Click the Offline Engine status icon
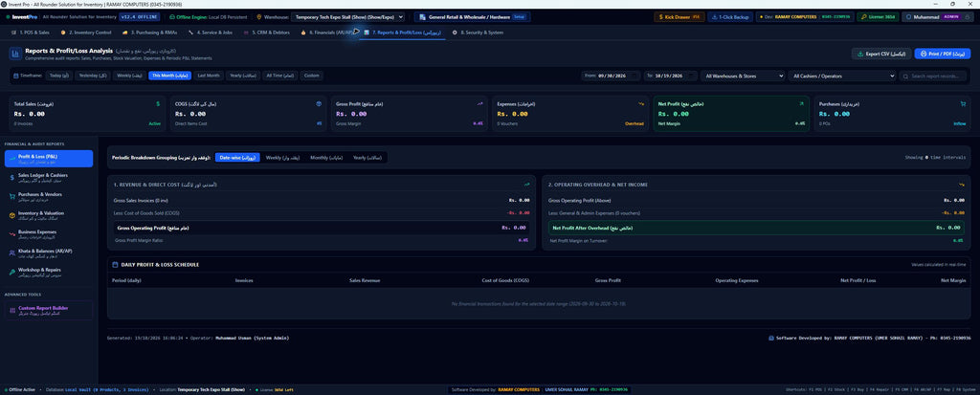This screenshot has height=395, width=980. point(172,17)
